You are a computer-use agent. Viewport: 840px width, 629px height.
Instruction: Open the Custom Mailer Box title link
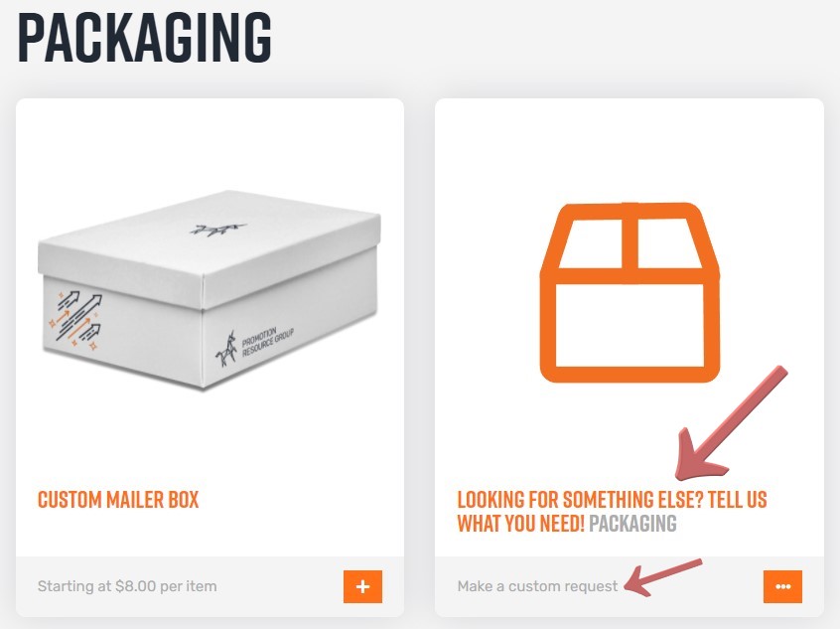point(118,500)
